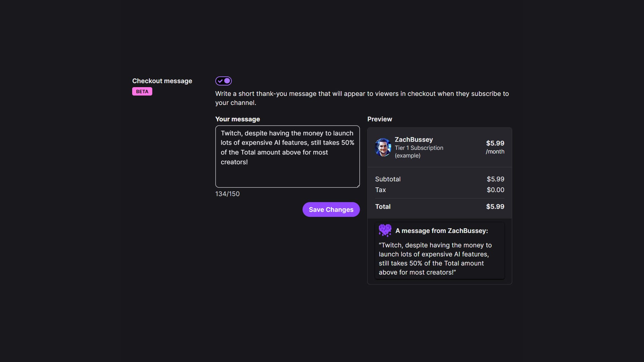The width and height of the screenshot is (644, 362).
Task: Click the Preview heading
Action: (380, 119)
